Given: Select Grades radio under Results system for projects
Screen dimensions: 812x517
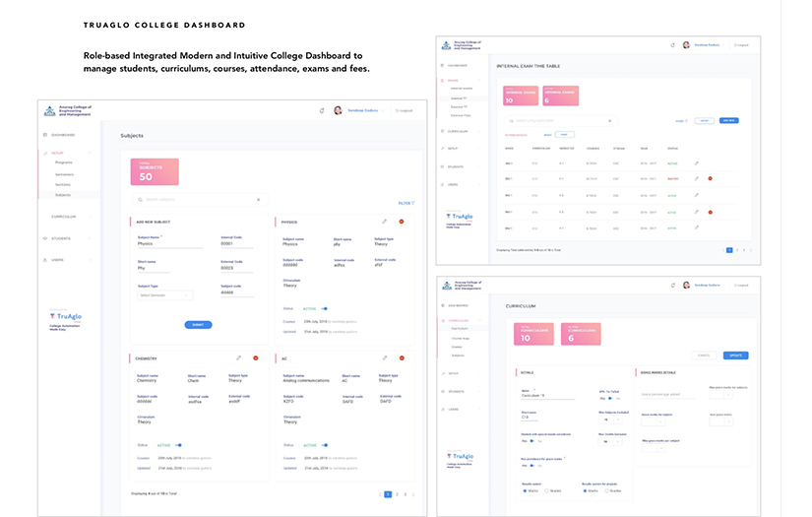Looking at the screenshot, I should tap(607, 490).
